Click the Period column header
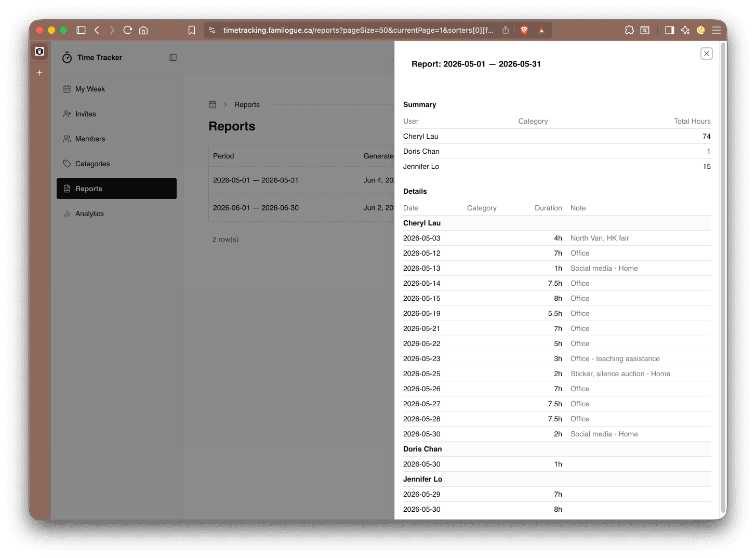756x558 pixels. [x=223, y=156]
